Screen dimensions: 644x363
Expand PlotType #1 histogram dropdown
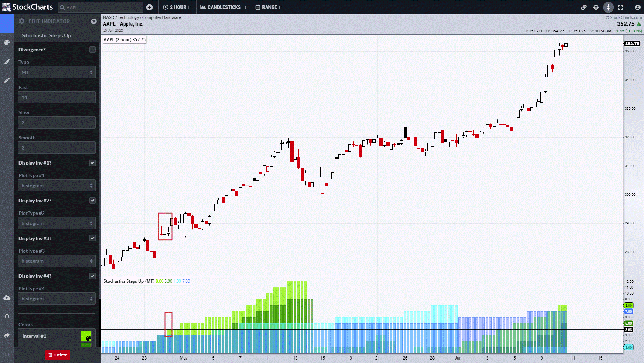57,186
